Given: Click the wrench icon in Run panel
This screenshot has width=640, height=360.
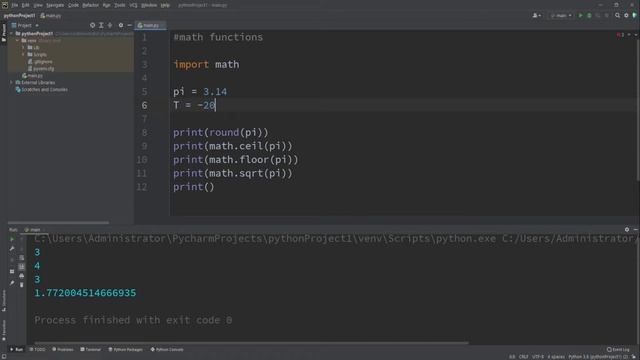Looking at the screenshot, I should pyautogui.click(x=12, y=249).
